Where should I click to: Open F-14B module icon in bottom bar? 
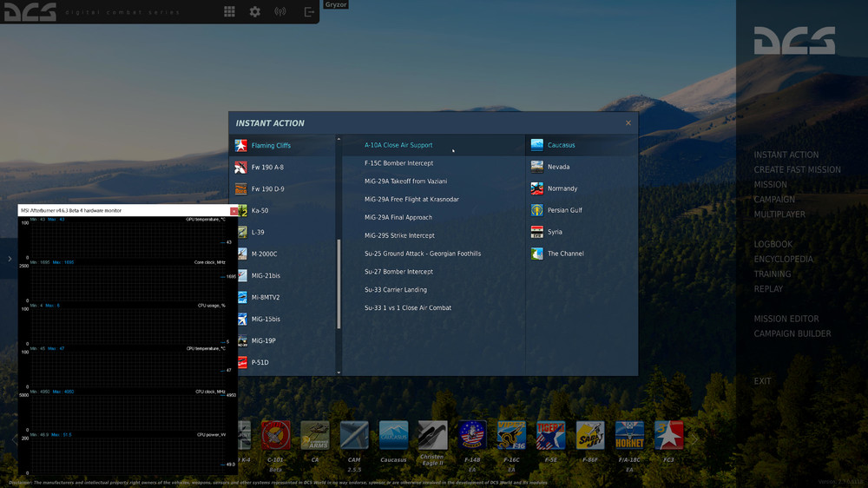(472, 435)
